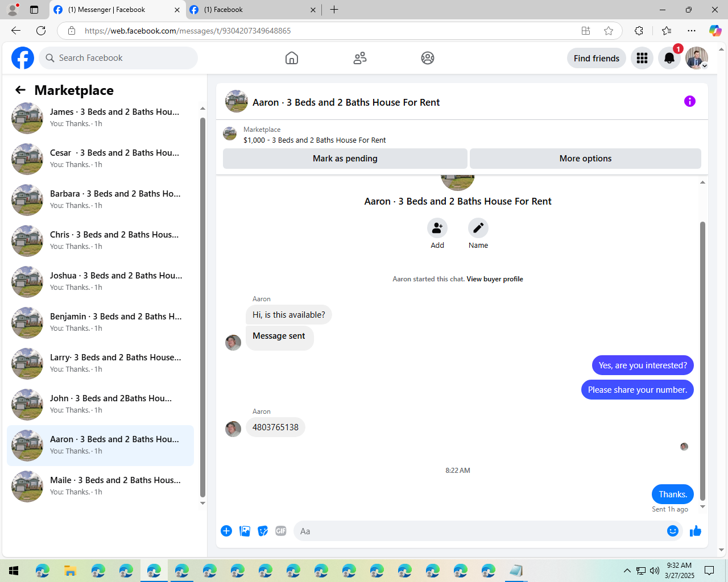This screenshot has height=582, width=728.
Task: Open the browser favorites list icon
Action: [667, 31]
